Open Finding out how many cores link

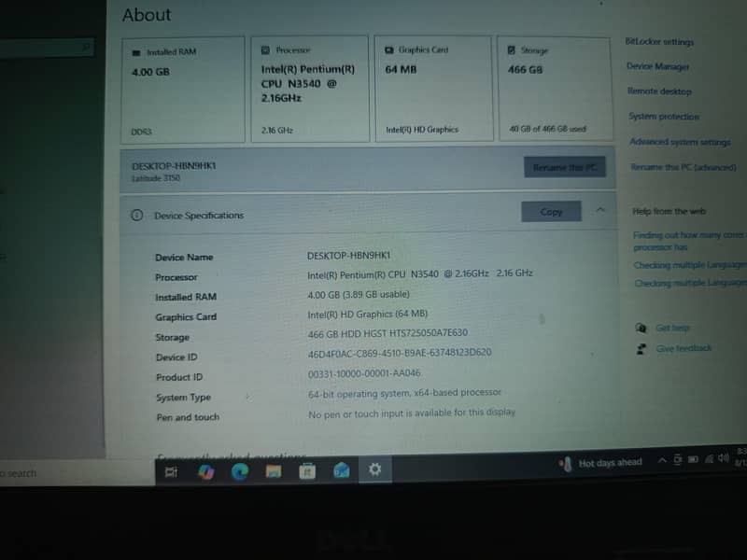pos(688,241)
